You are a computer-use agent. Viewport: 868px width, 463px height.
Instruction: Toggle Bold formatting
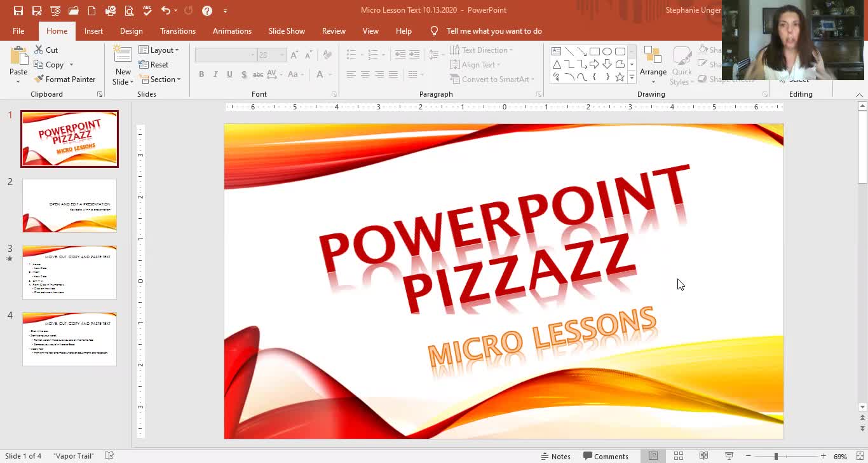201,74
